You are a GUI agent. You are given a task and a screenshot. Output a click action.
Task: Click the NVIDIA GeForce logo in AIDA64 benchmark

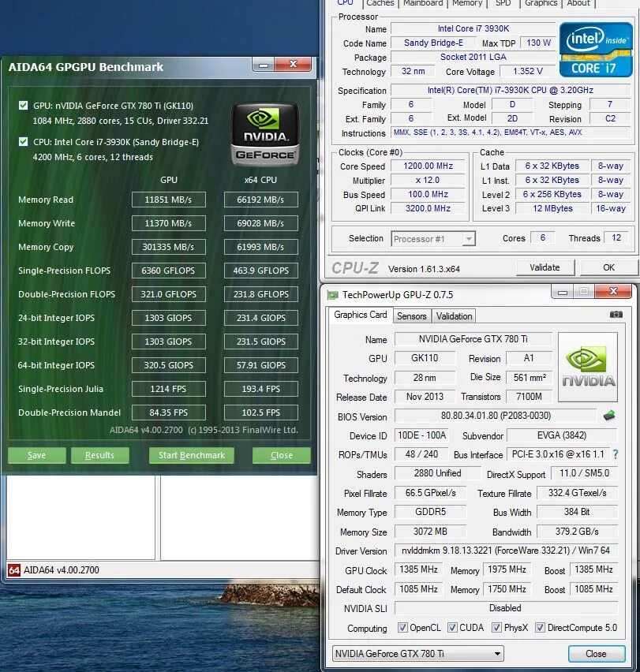coord(265,135)
